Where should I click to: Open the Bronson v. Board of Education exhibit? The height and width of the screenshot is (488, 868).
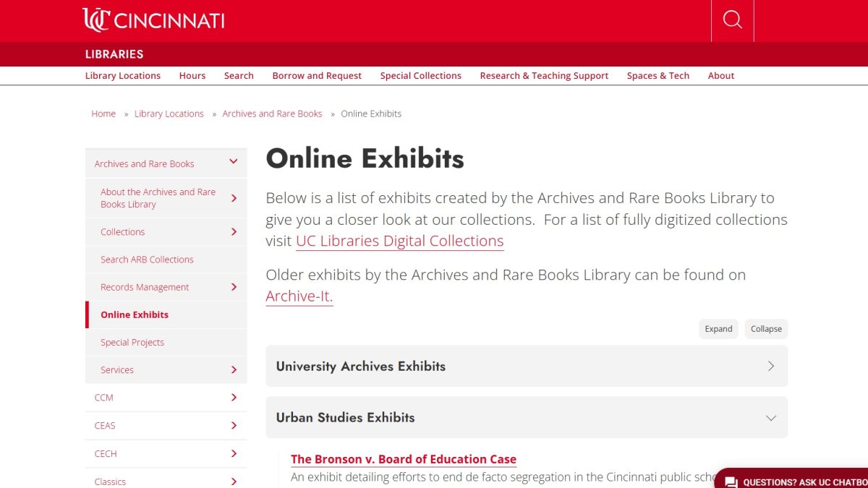403,459
